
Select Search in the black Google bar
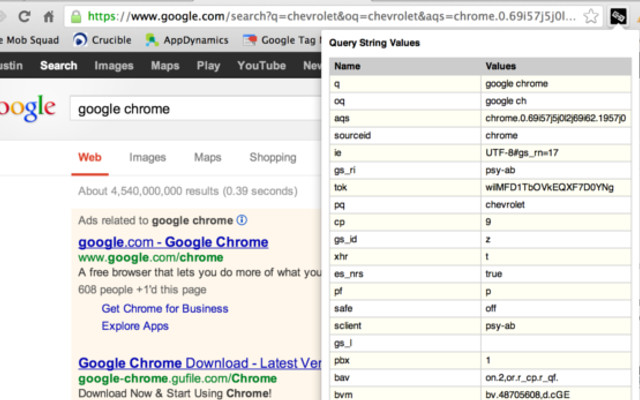[x=59, y=65]
